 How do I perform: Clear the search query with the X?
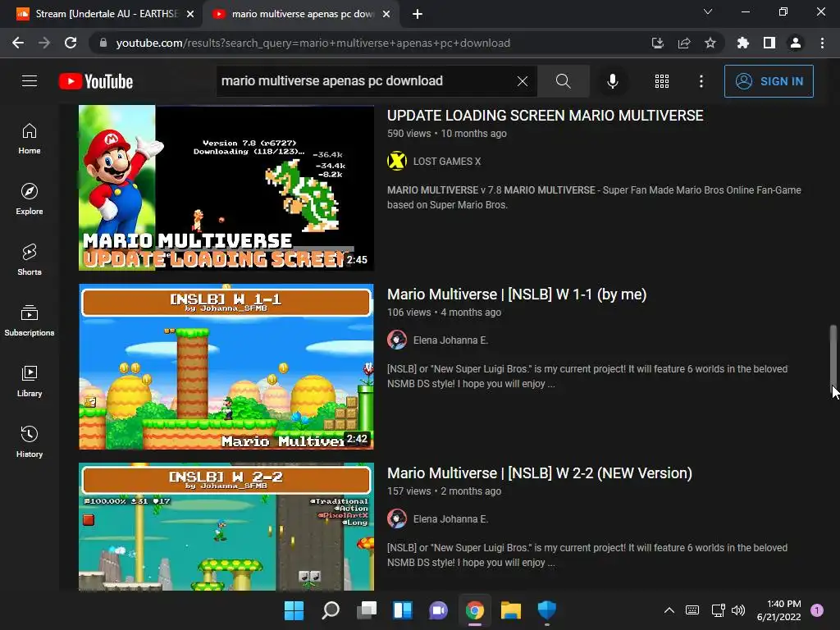click(523, 81)
